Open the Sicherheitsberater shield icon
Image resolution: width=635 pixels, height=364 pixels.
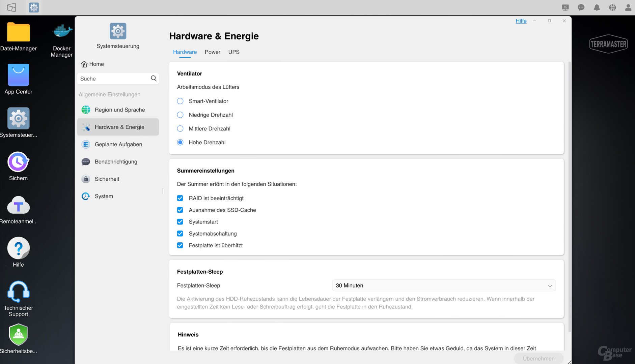[x=19, y=335]
